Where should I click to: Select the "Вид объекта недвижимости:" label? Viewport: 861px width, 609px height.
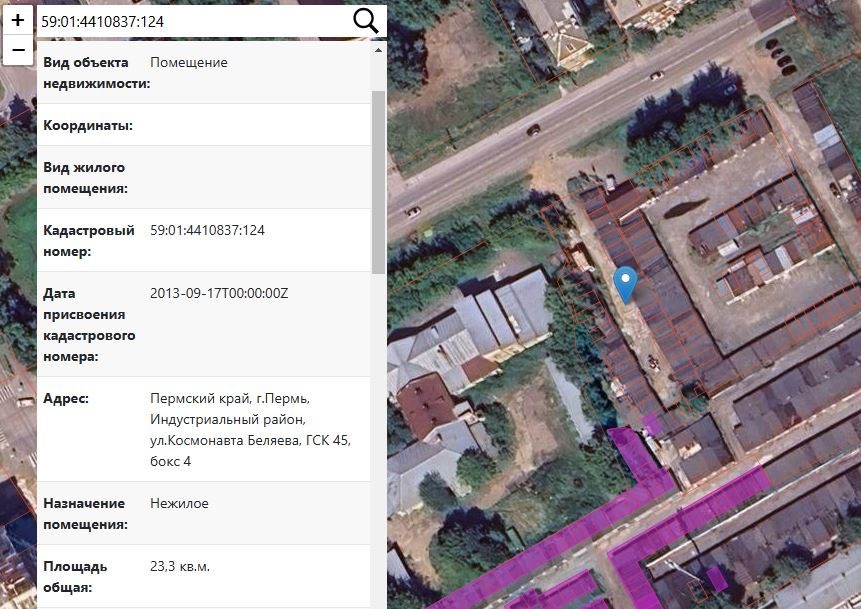coord(97,73)
